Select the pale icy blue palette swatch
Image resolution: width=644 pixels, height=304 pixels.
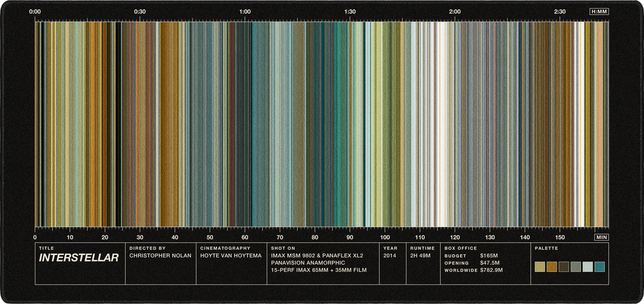click(588, 267)
